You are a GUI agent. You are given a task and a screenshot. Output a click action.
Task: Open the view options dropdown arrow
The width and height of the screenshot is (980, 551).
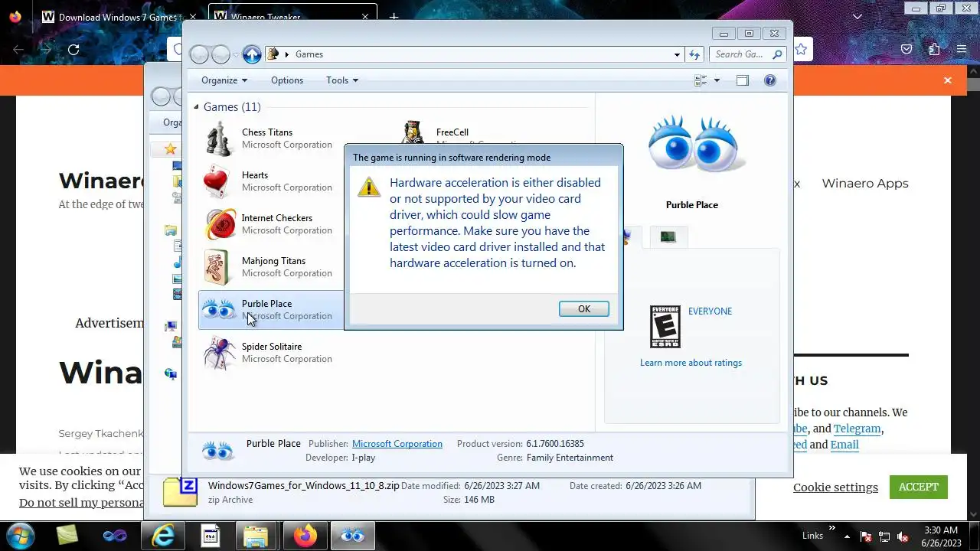pyautogui.click(x=717, y=80)
